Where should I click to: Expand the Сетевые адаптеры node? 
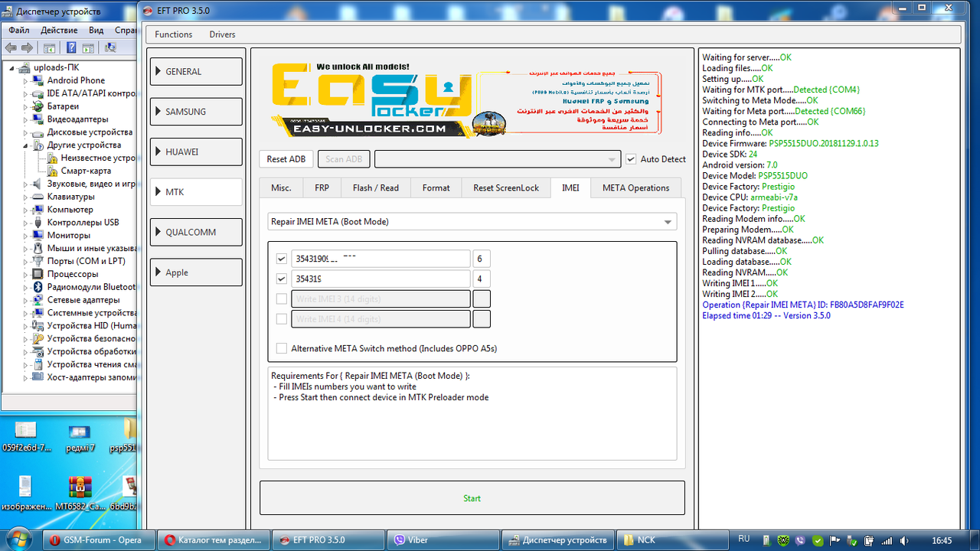coord(25,300)
